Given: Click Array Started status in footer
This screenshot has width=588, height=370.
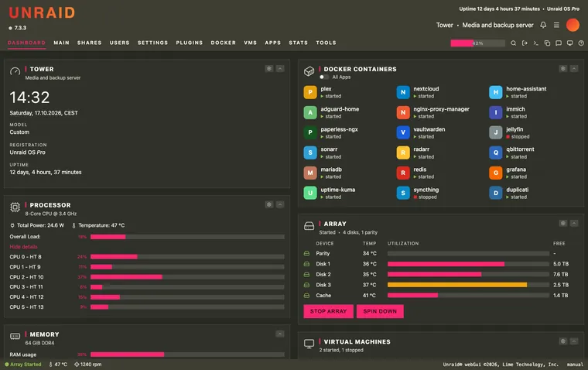Looking at the screenshot, I should pyautogui.click(x=23, y=365).
